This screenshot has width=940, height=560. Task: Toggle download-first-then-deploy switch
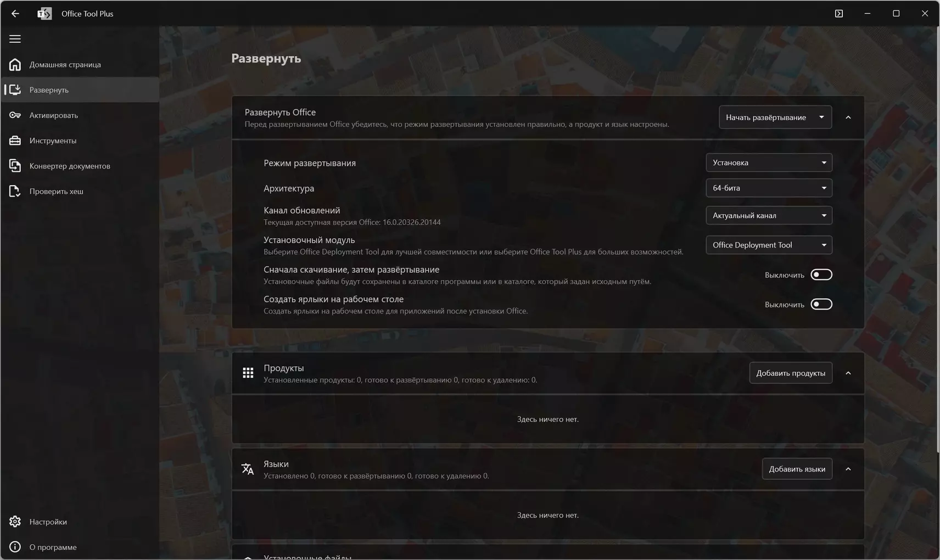coord(821,275)
